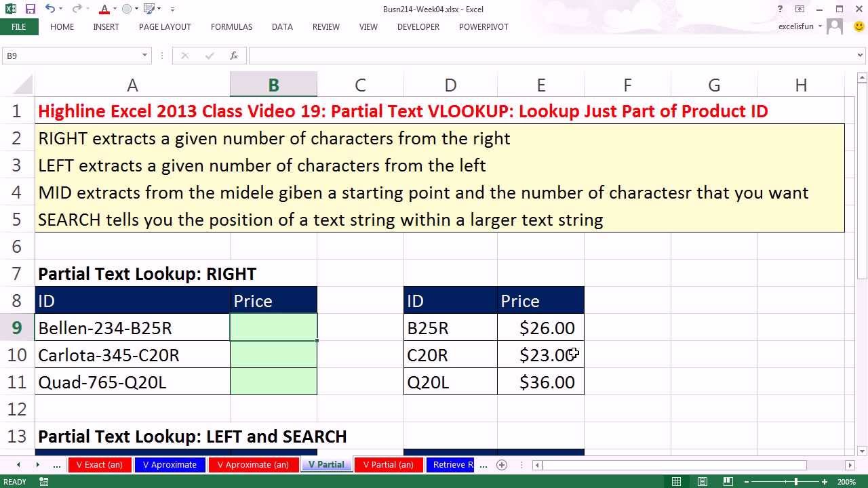
Task: Open the font color dropdown arrow
Action: coord(114,9)
